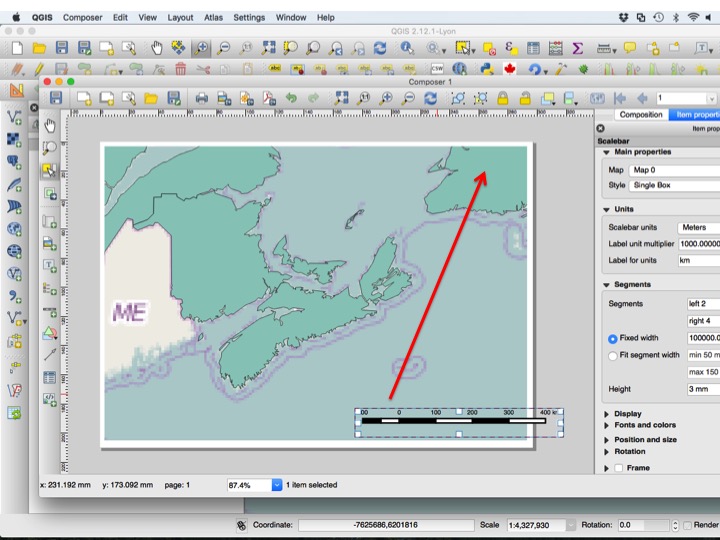Click the Rotation stepper arrows
The height and width of the screenshot is (540, 720).
click(x=675, y=525)
